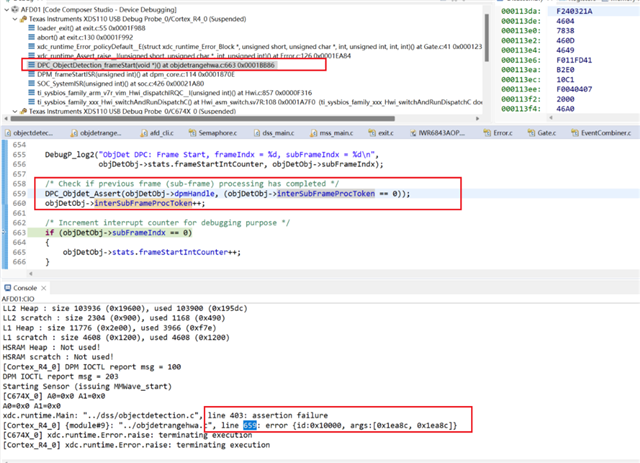Click console line 'Starting Sensor (issuing MMWave_start)'
Screen dimensions: 640x463
pyautogui.click(x=87, y=386)
